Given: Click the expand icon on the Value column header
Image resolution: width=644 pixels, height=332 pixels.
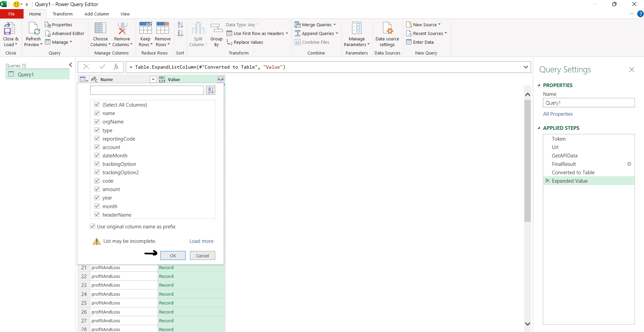Looking at the screenshot, I should pos(221,79).
